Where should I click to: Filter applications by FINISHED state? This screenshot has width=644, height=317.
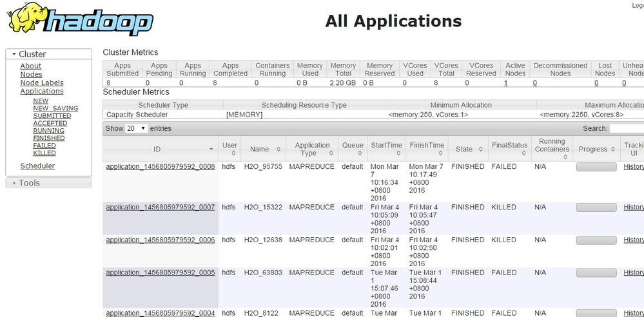pyautogui.click(x=49, y=138)
